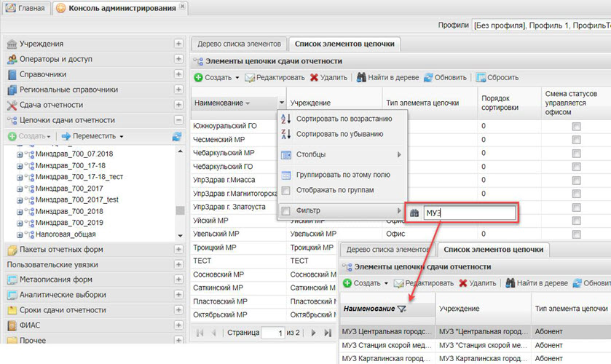This screenshot has height=364, width=611.
Task: Click the Редактировать envelope icon in upper toolbar
Action: coord(250,77)
